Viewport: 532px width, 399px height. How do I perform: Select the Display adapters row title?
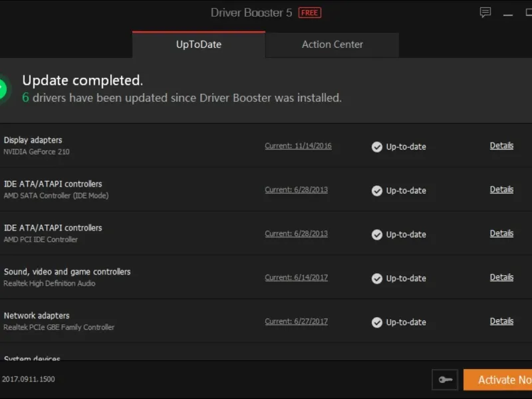[33, 140]
